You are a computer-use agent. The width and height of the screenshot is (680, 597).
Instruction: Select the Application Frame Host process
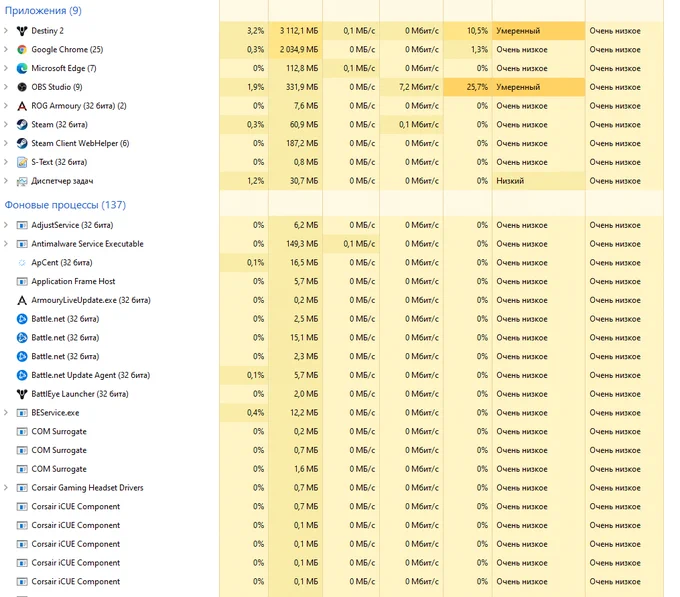click(73, 281)
